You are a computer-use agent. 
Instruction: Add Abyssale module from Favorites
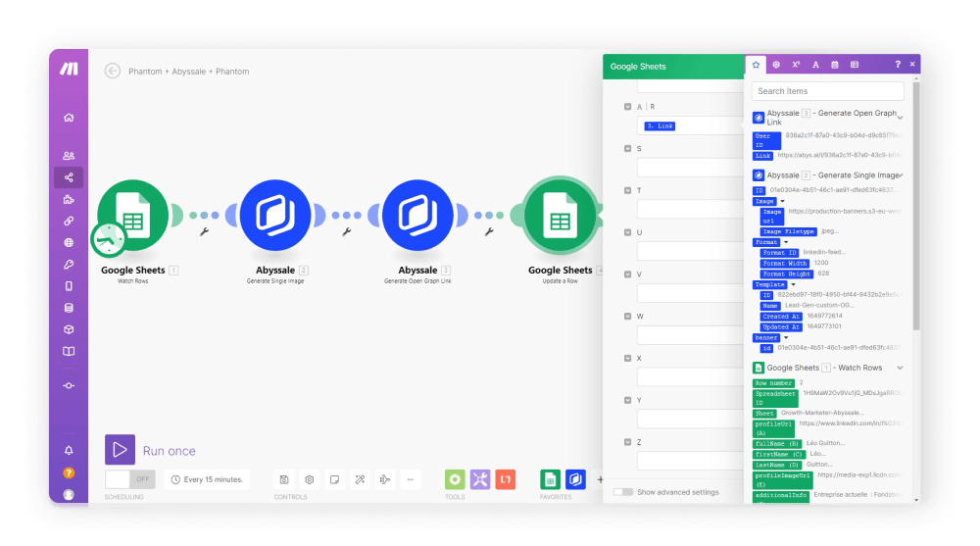point(575,479)
